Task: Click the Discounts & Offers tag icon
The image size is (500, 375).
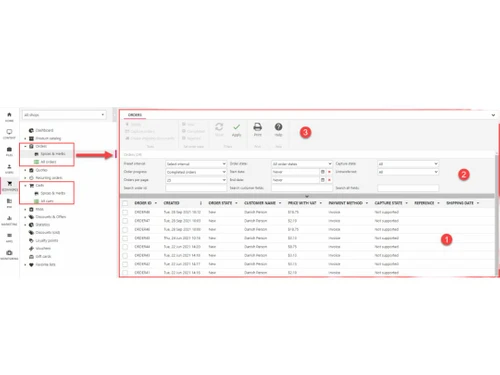Action: (x=31, y=217)
